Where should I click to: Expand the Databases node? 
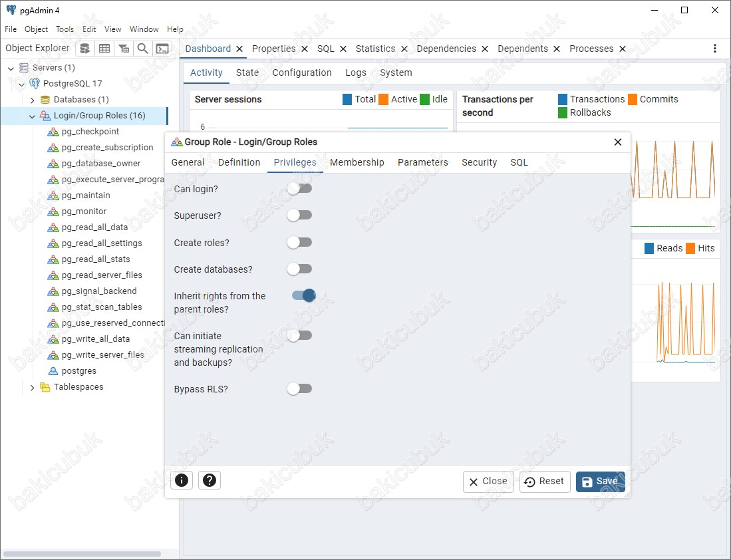[x=32, y=100]
